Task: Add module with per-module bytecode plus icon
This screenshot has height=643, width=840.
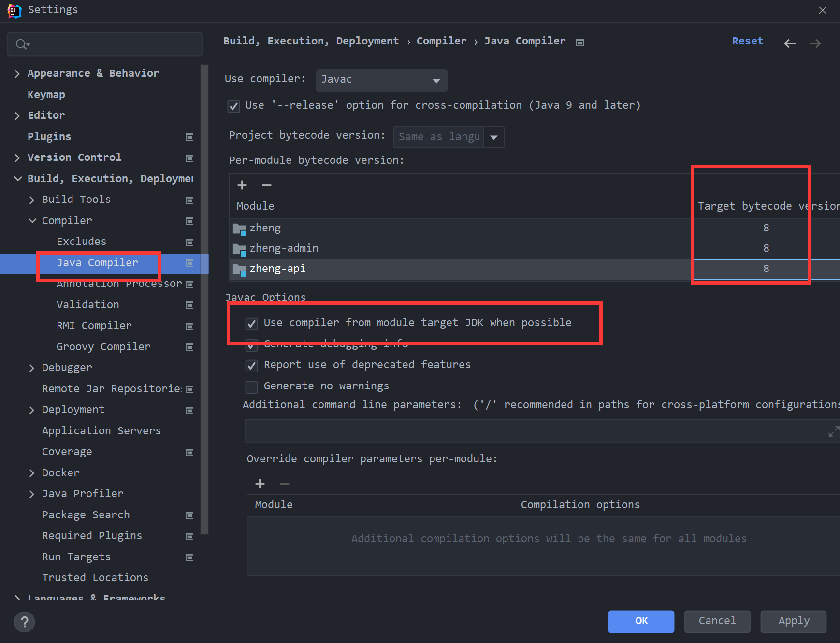Action: 242,185
